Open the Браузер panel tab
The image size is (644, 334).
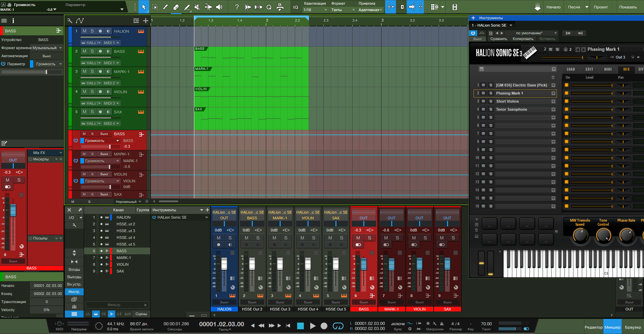click(633, 327)
